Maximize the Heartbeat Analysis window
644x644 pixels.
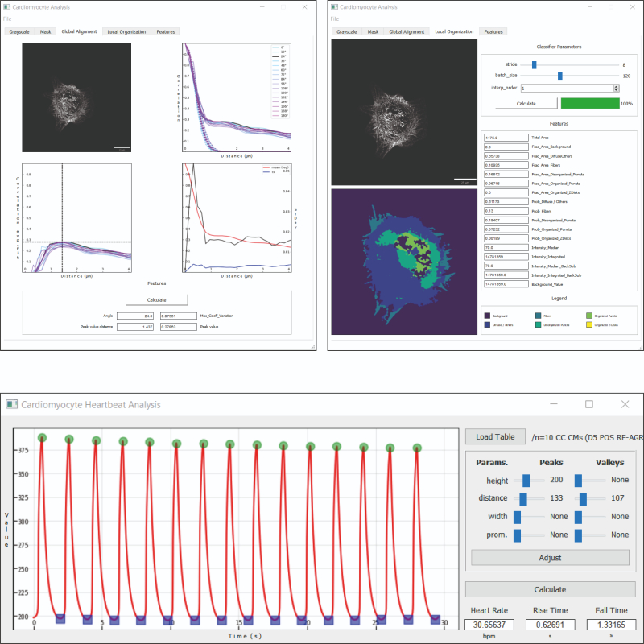(589, 404)
